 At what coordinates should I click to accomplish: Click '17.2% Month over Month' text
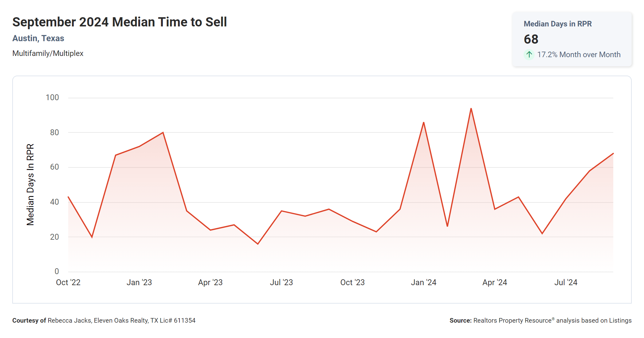click(x=579, y=55)
